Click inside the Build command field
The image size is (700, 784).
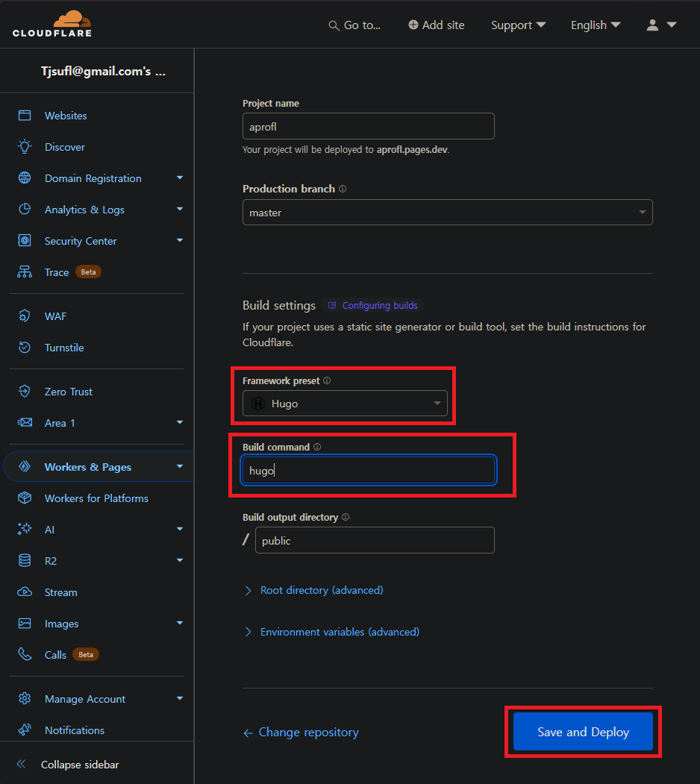pos(367,470)
